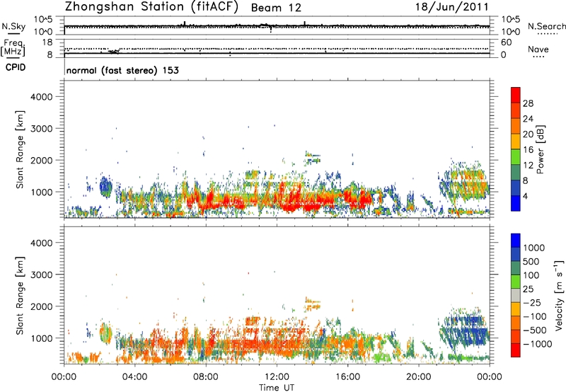The image size is (566, 392).
Task: Click the '20:00' time axis label
Action: pyautogui.click(x=419, y=377)
